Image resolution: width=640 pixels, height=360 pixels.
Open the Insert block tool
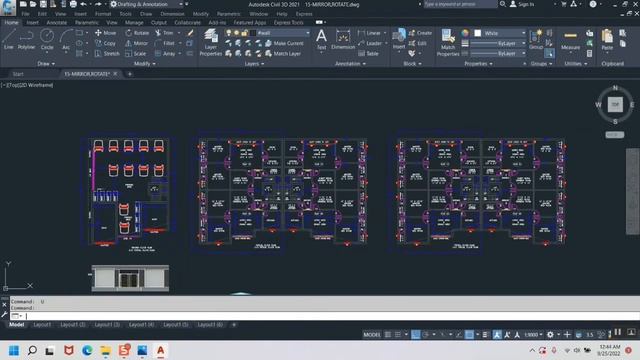(399, 39)
